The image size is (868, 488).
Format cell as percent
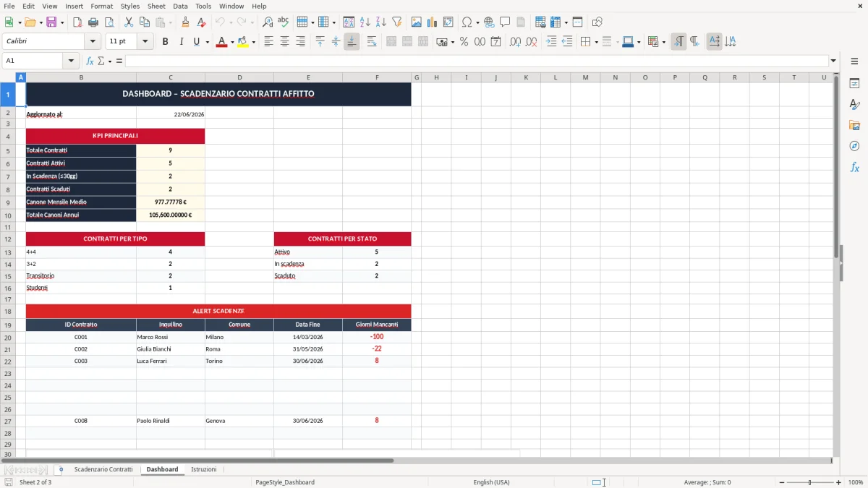(x=464, y=42)
